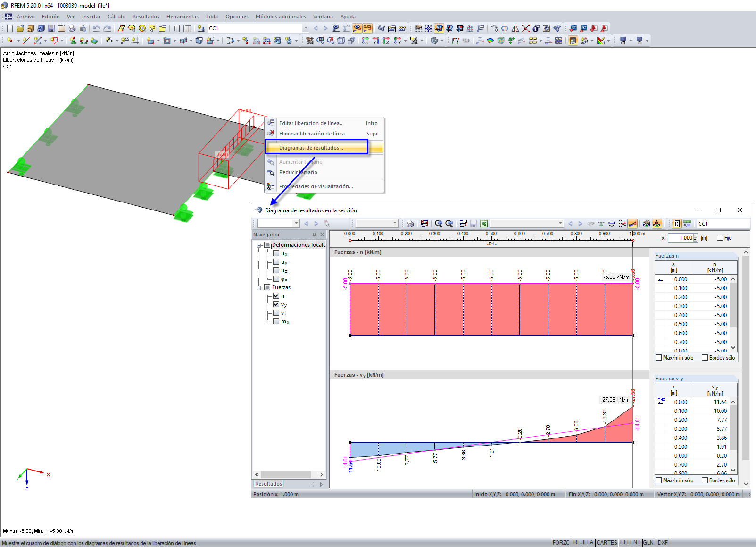Click the Fuerzas n table vertical scrollbar
Viewport: 756px width, 547px height.
pos(733,313)
